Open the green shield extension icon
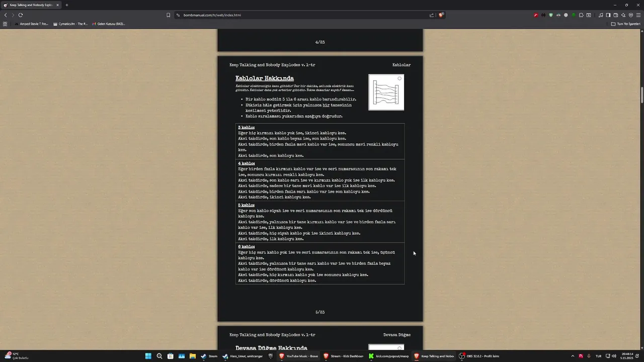 point(551,15)
